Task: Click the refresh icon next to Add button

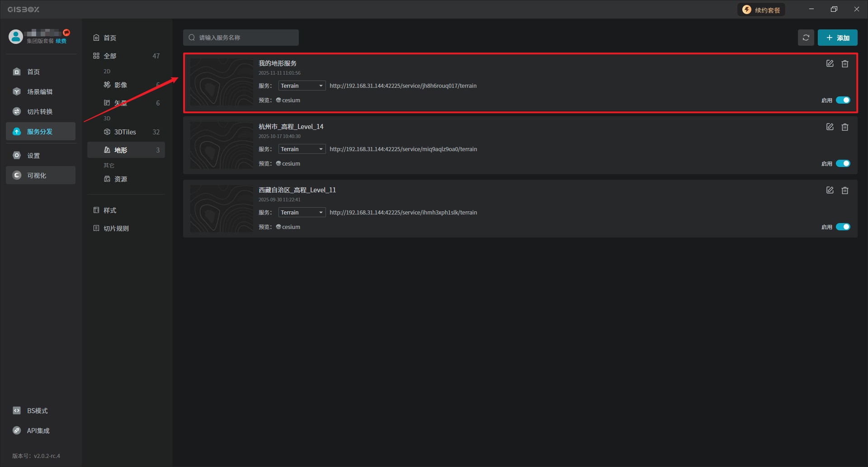Action: [806, 38]
